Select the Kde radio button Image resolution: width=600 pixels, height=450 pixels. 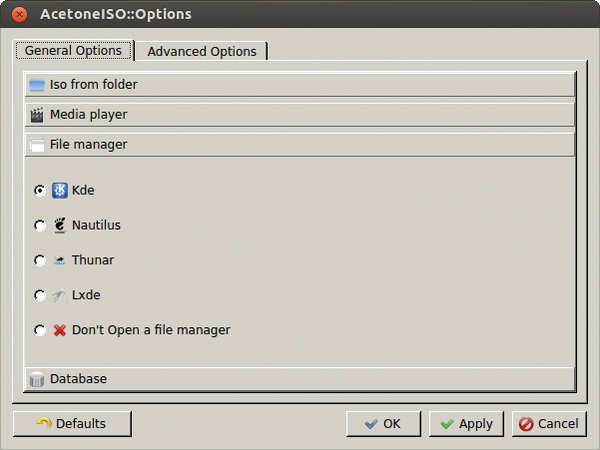(40, 190)
